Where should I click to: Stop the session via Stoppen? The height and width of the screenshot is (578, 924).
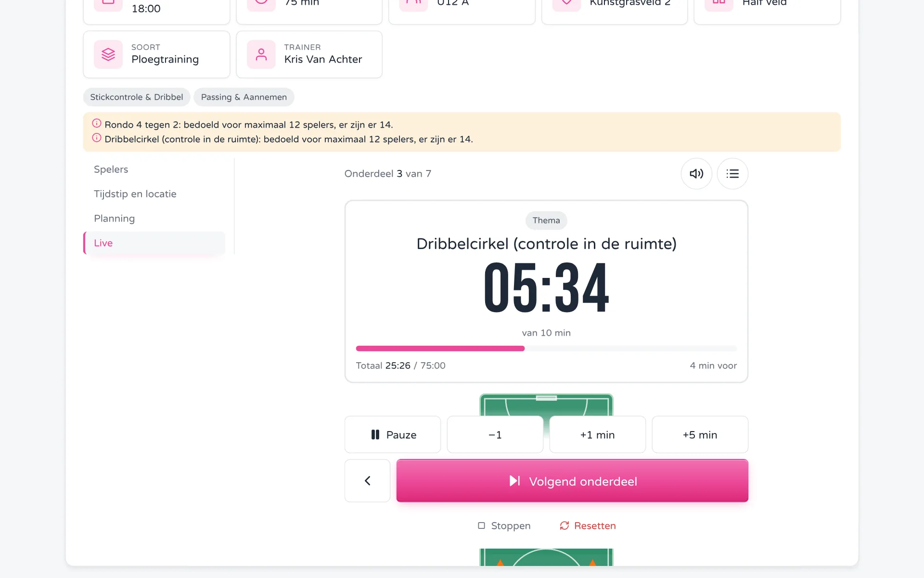[504, 525]
